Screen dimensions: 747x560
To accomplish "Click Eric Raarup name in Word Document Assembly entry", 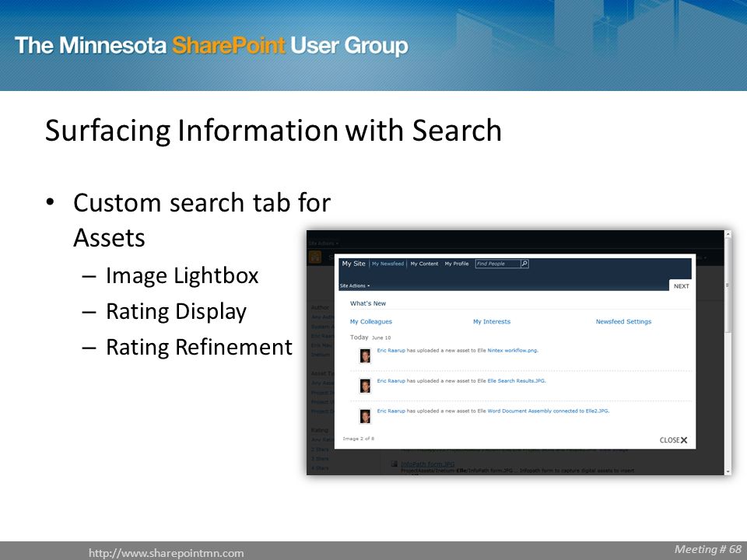I will coord(391,411).
